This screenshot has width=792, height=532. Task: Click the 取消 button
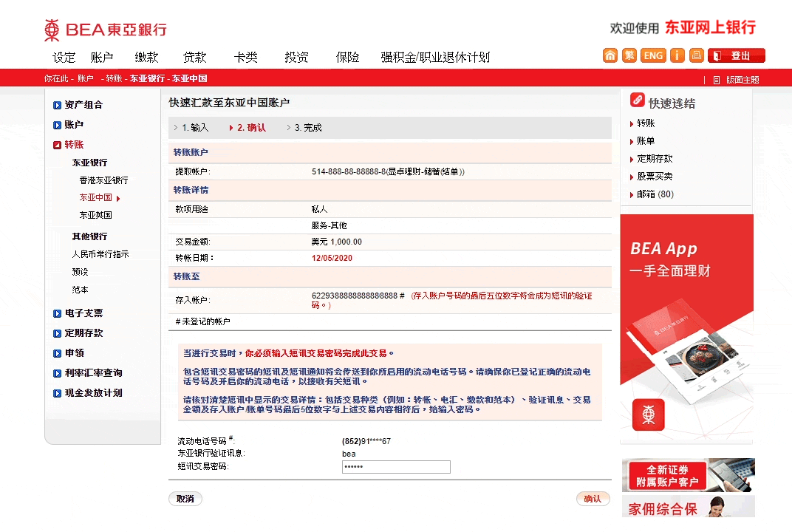(185, 499)
